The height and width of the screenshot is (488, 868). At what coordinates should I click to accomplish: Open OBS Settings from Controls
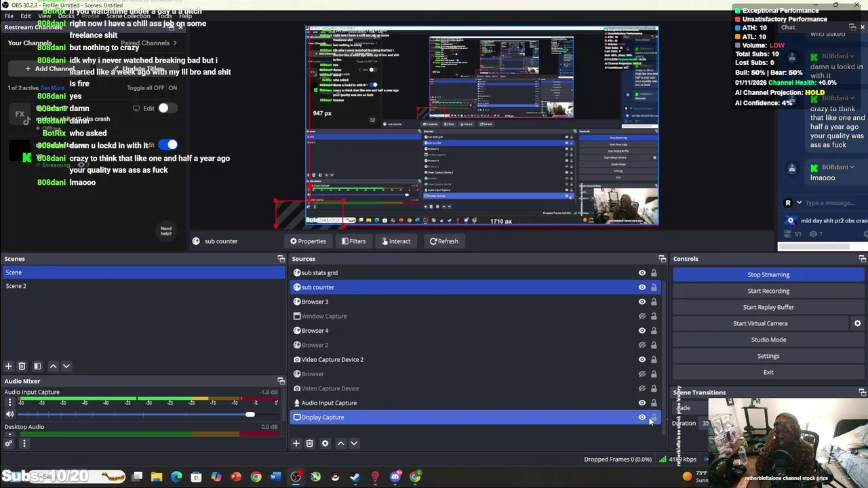point(768,356)
